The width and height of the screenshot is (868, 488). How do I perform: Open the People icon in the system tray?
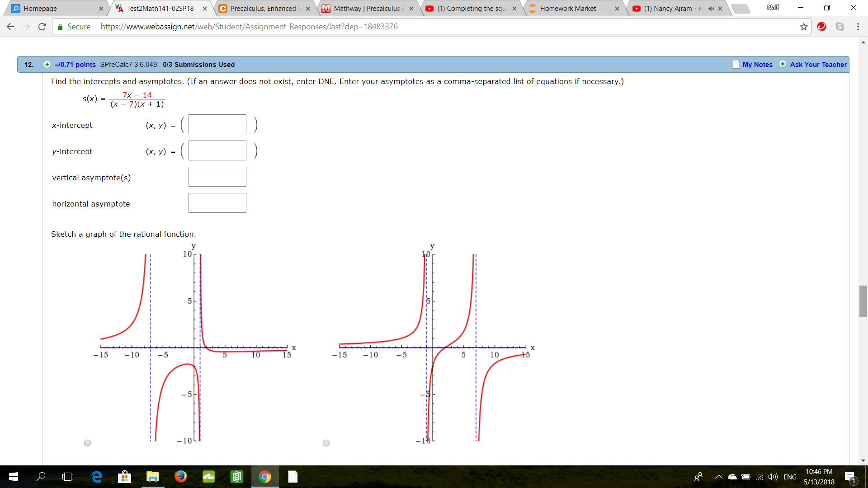pos(698,477)
